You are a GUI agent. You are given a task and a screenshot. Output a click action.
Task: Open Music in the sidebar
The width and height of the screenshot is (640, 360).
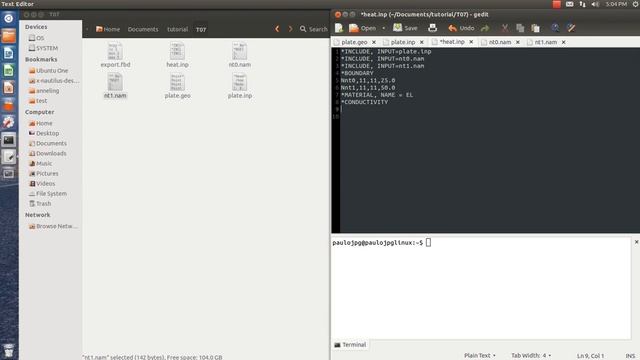pyautogui.click(x=40, y=163)
